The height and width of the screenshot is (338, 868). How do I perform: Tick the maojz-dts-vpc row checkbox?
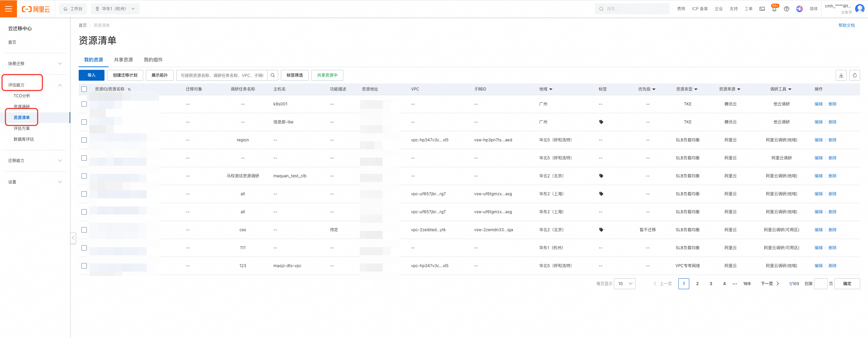84,266
